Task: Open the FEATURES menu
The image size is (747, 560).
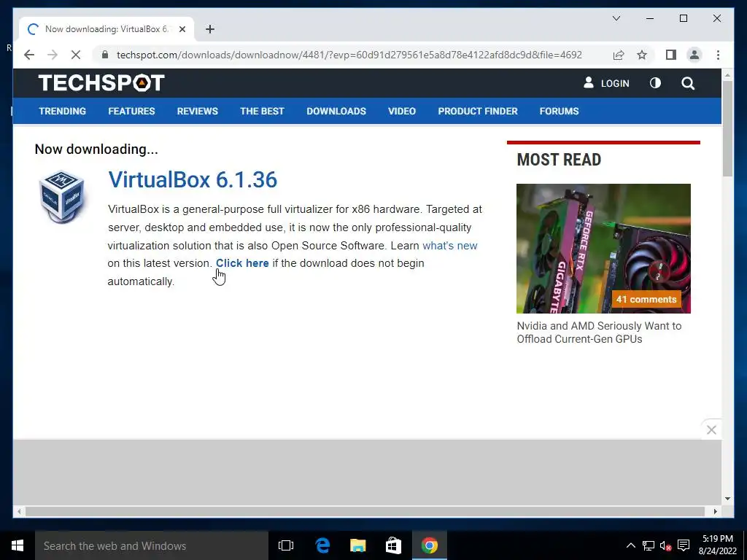Action: click(x=131, y=111)
